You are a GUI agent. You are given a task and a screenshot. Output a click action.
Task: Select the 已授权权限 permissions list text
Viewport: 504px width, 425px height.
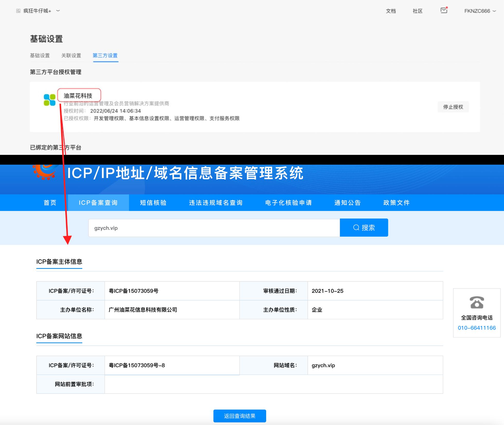[167, 118]
